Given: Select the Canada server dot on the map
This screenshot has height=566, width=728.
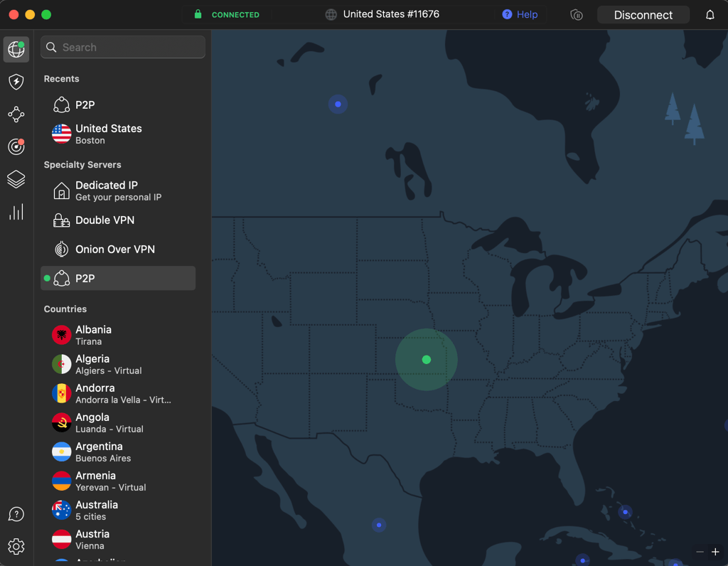Looking at the screenshot, I should tap(338, 105).
